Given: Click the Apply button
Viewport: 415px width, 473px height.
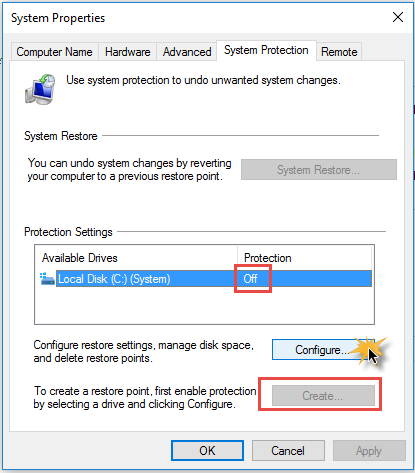Looking at the screenshot, I should (x=369, y=451).
